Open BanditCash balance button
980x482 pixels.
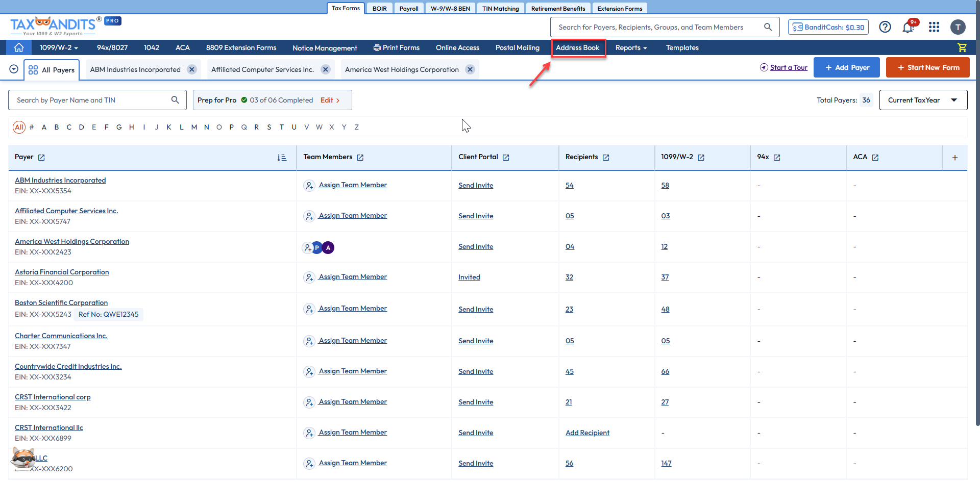[828, 27]
